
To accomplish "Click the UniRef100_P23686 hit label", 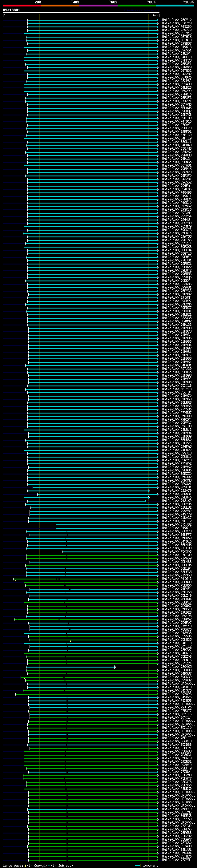I will point(177,284).
